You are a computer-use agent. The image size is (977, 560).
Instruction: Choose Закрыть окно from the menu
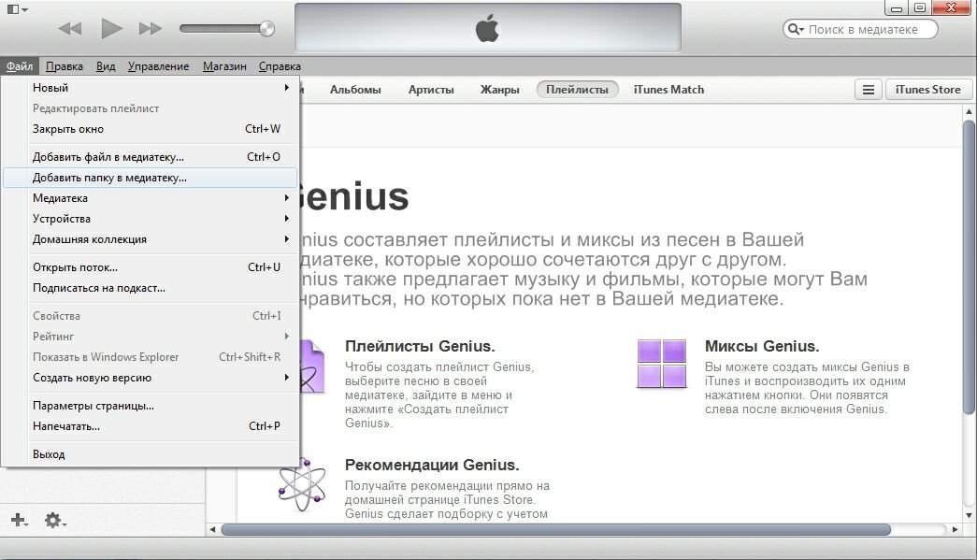point(150,129)
